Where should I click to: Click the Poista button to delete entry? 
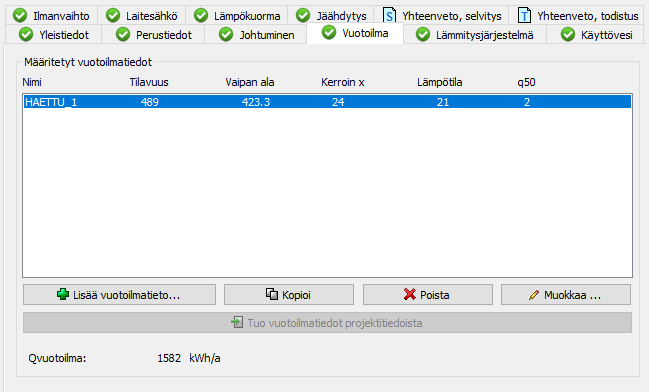428,295
